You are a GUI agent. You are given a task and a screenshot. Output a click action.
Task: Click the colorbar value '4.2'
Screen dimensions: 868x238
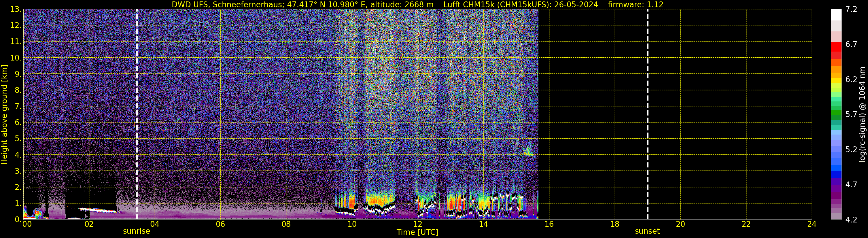(x=851, y=220)
